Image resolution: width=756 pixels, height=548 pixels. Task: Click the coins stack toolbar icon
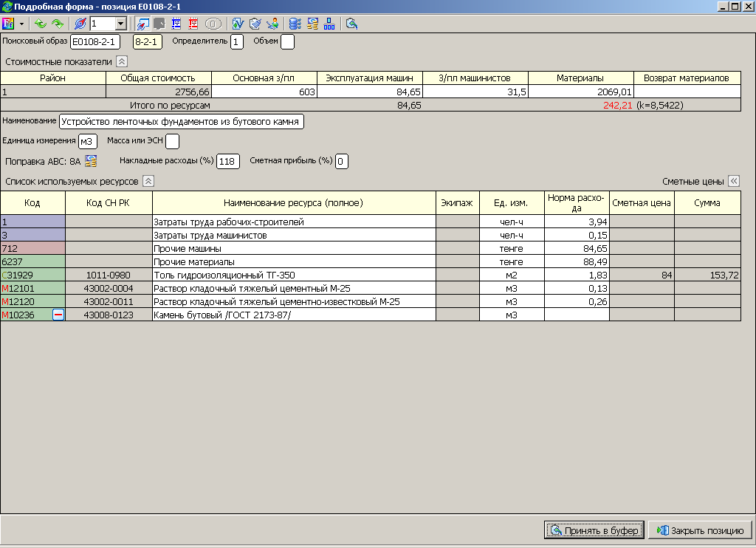312,23
